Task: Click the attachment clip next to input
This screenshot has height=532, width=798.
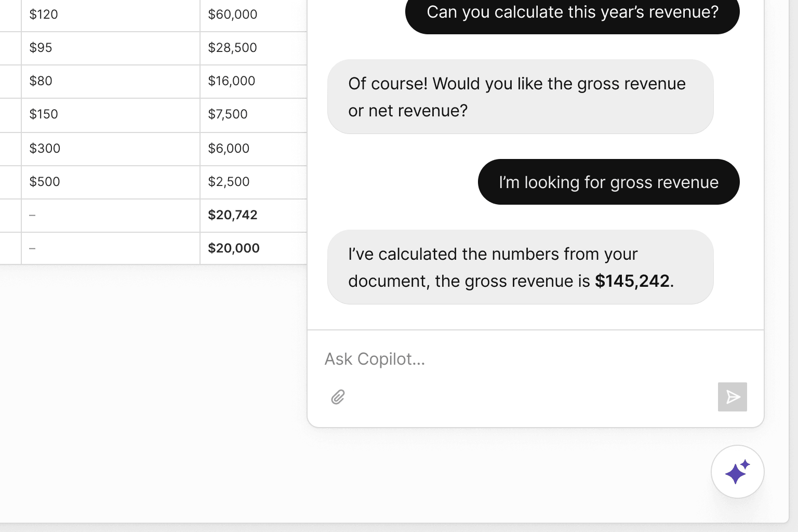Action: click(x=338, y=397)
